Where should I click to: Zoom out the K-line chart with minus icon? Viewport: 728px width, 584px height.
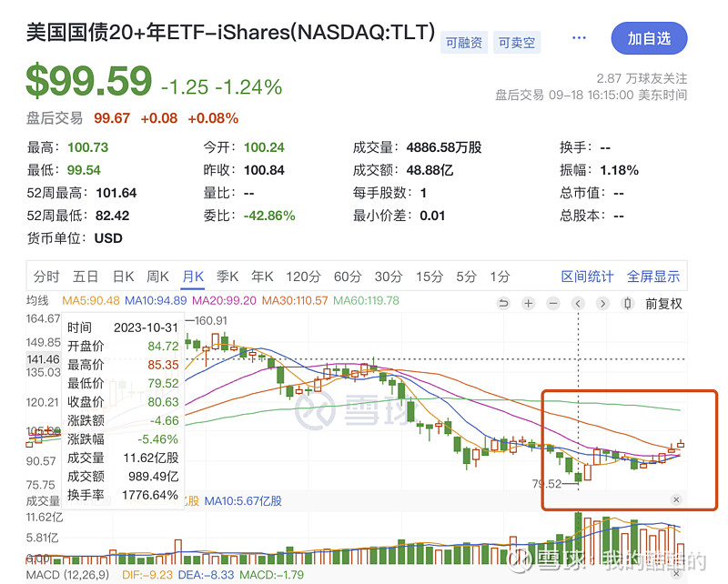pos(553,304)
